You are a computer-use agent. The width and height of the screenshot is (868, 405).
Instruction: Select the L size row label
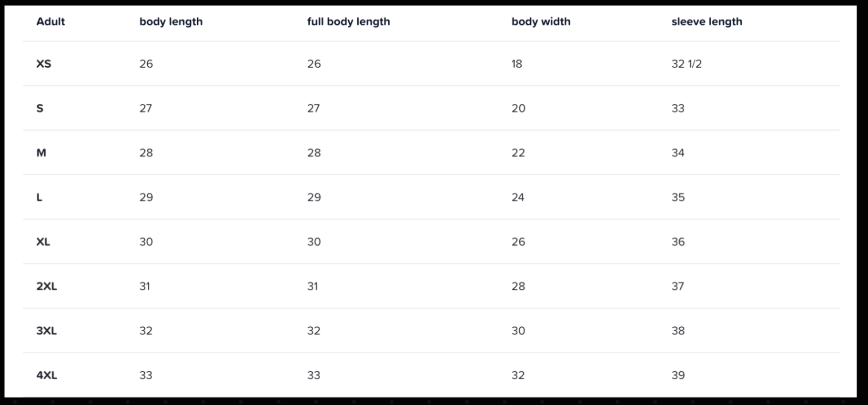pos(40,197)
